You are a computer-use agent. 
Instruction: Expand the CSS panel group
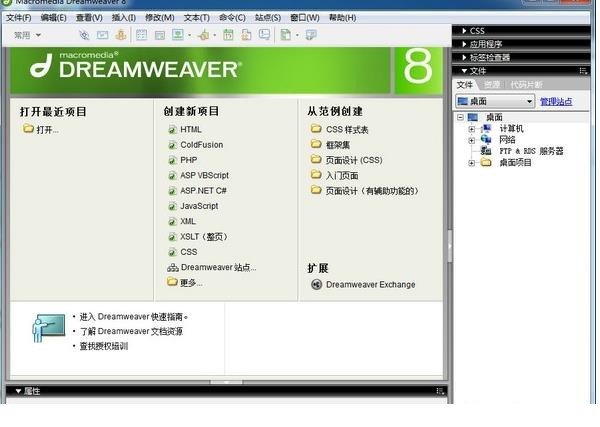[477, 31]
